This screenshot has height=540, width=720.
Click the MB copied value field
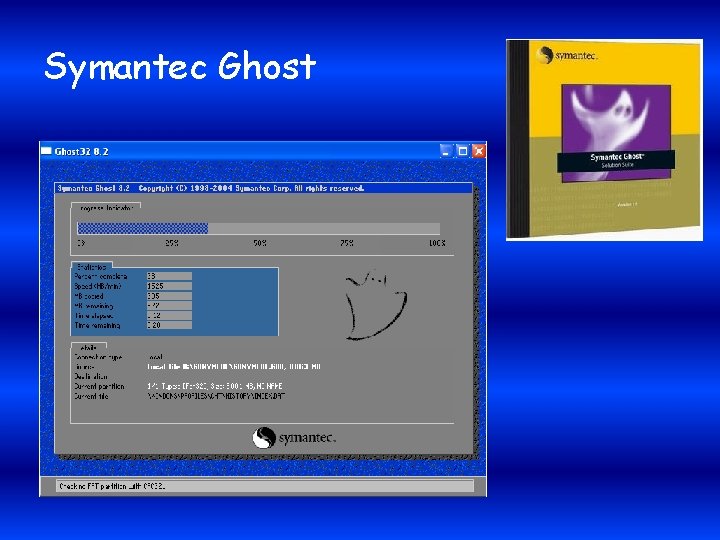coord(169,296)
